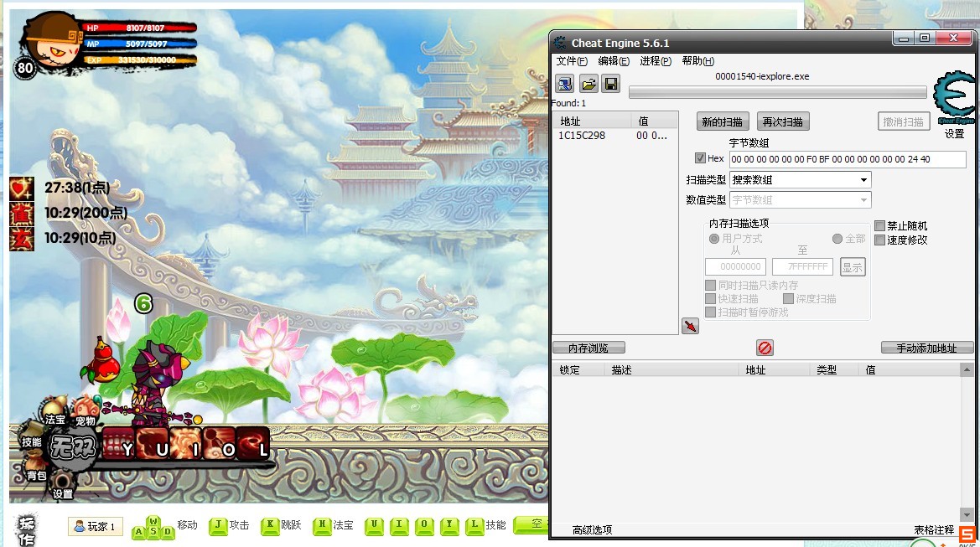This screenshot has width=980, height=547.
Task: Click the K jump key icon
Action: coord(269,525)
